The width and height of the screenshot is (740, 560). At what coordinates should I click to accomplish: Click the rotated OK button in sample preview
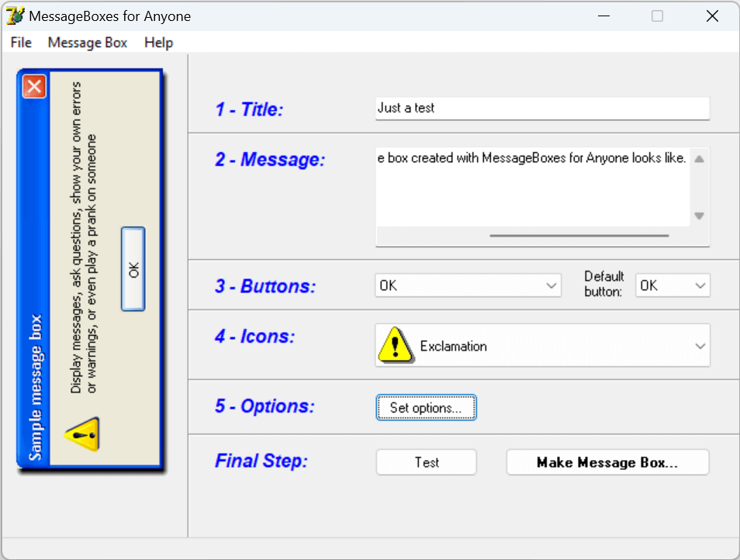133,269
